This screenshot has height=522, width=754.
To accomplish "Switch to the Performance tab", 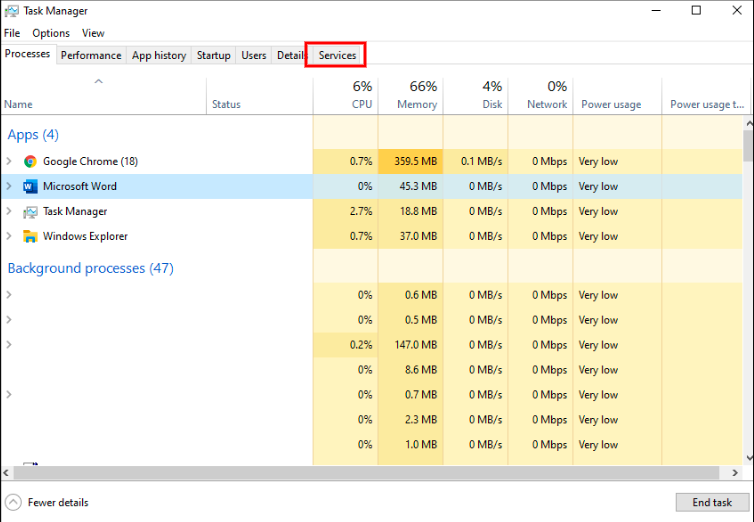I will coord(91,55).
